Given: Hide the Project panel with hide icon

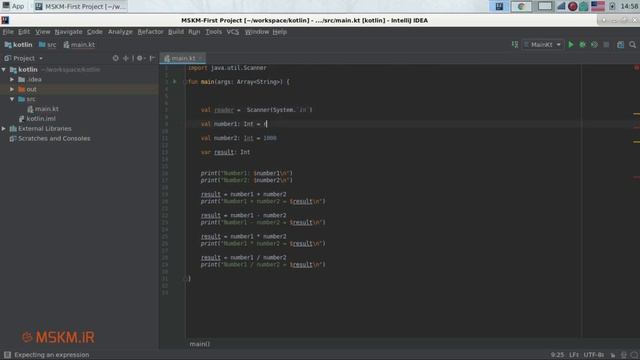Looking at the screenshot, I should tap(152, 58).
